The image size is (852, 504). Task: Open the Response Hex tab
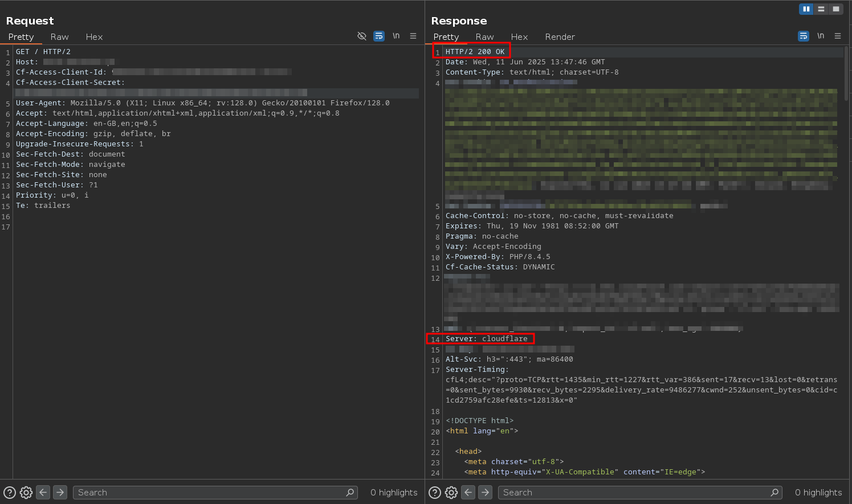pos(519,36)
